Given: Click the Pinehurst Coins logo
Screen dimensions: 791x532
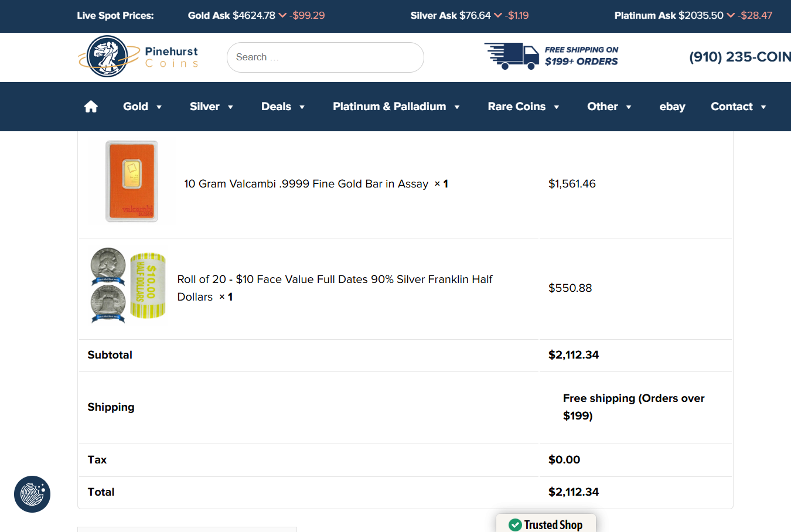Looking at the screenshot, I should click(138, 57).
